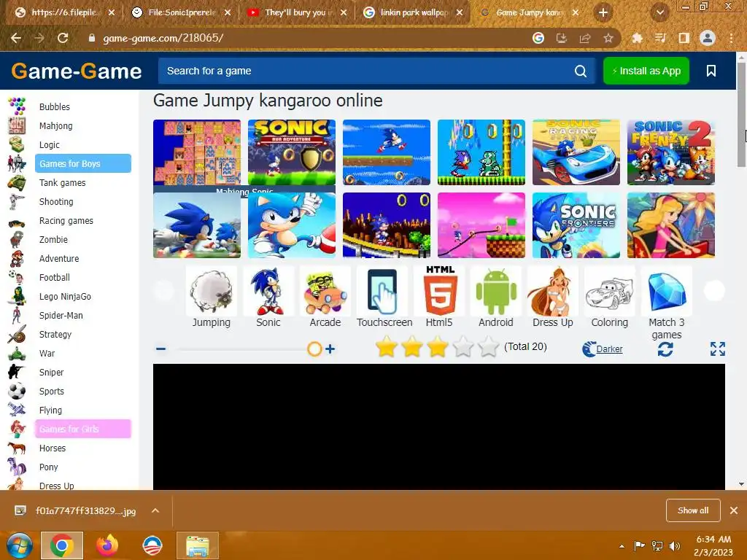This screenshot has width=747, height=560.
Task: Open the Match 3 games diamond icon
Action: (x=667, y=291)
